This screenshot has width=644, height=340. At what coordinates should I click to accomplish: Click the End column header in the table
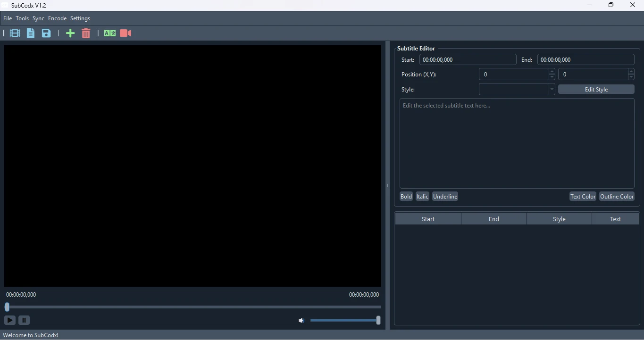(494, 219)
